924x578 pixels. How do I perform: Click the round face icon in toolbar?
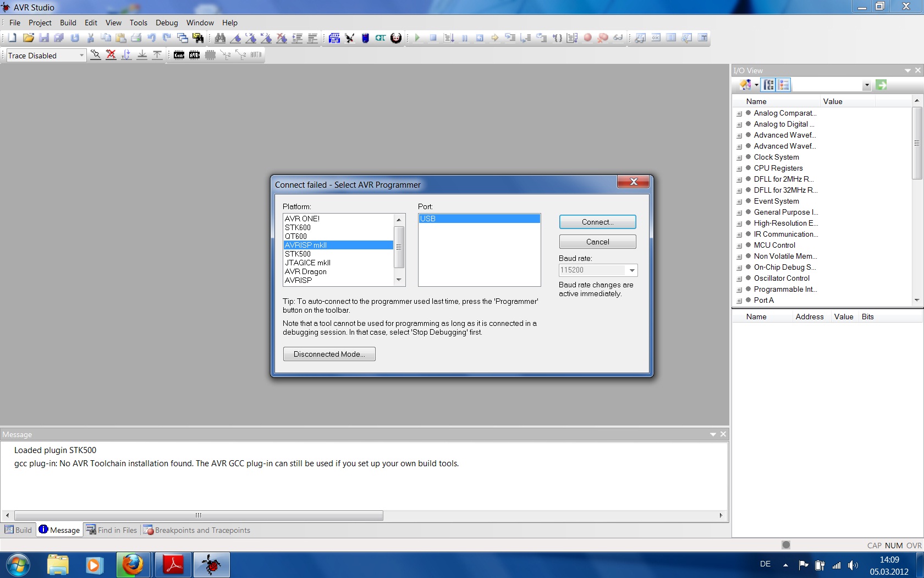pyautogui.click(x=396, y=38)
